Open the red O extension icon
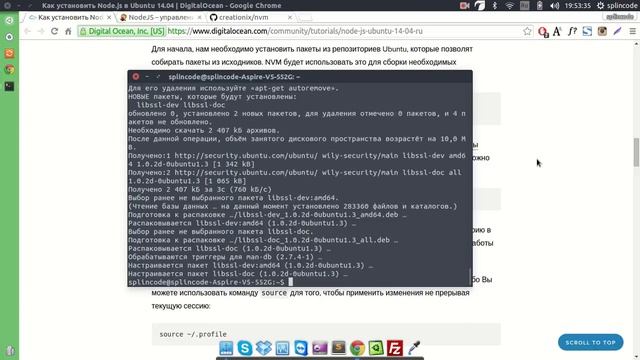This screenshot has height=360, width=640. [543, 31]
